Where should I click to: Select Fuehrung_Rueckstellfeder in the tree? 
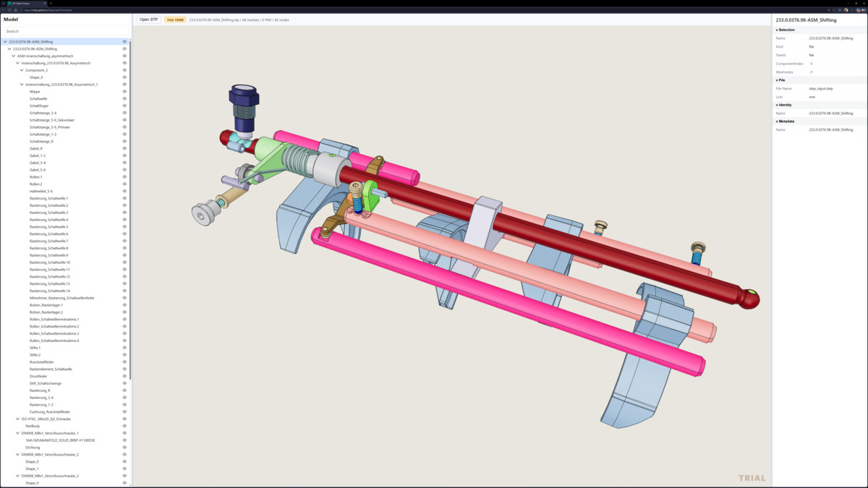pyautogui.click(x=50, y=412)
